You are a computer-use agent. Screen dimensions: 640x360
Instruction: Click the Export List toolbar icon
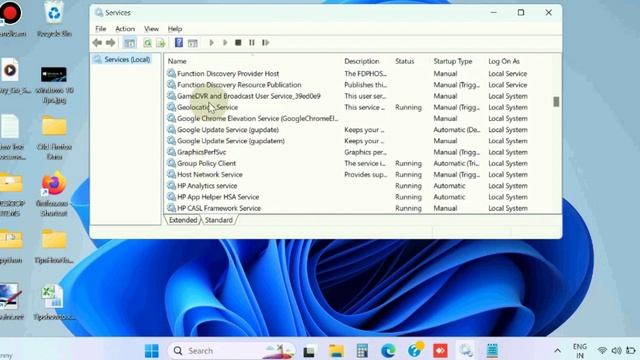(161, 42)
